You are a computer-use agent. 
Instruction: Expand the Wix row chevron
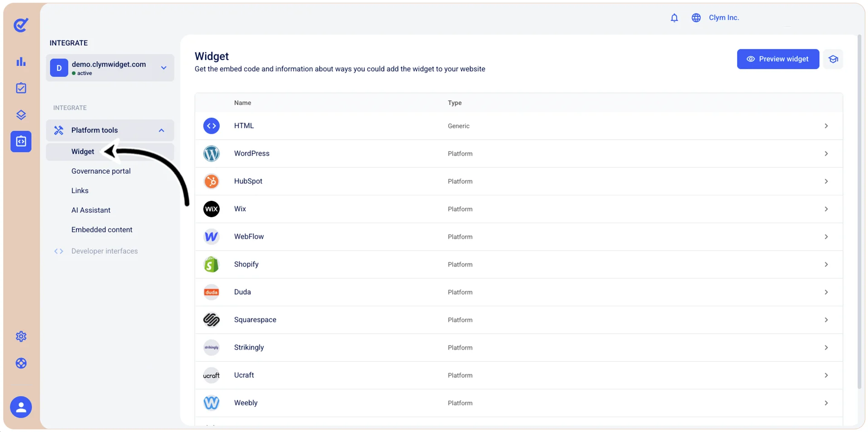tap(826, 209)
